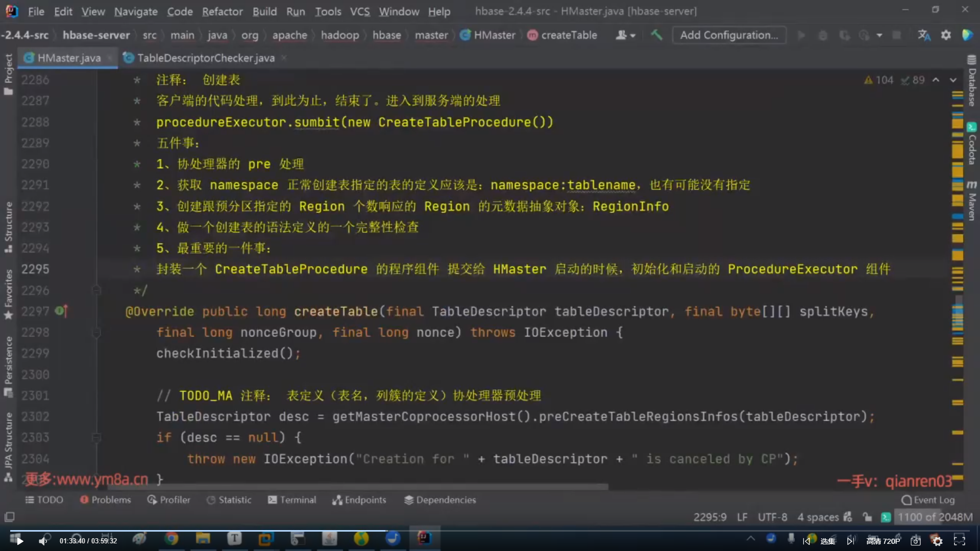Toggle read-only lock icon in status bar
Screen dimensions: 980x551
[x=867, y=517]
